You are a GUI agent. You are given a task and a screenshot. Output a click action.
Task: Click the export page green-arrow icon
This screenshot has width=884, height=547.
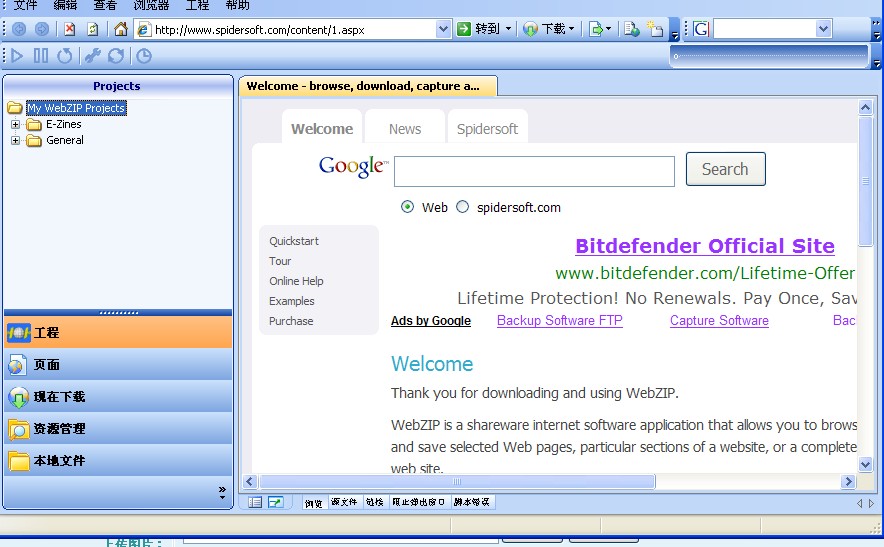[595, 29]
